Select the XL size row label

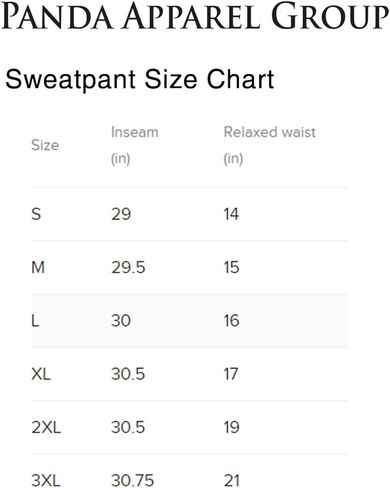click(x=41, y=374)
